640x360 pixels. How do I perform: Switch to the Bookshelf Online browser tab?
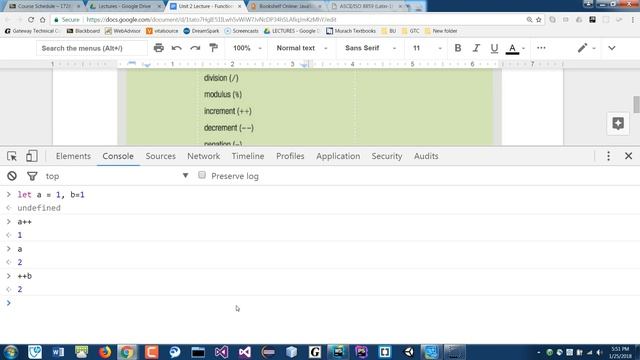286,6
